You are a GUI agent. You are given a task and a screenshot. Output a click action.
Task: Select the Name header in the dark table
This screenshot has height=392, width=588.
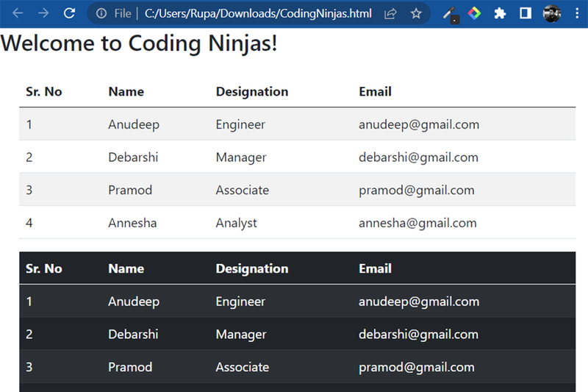pos(126,268)
